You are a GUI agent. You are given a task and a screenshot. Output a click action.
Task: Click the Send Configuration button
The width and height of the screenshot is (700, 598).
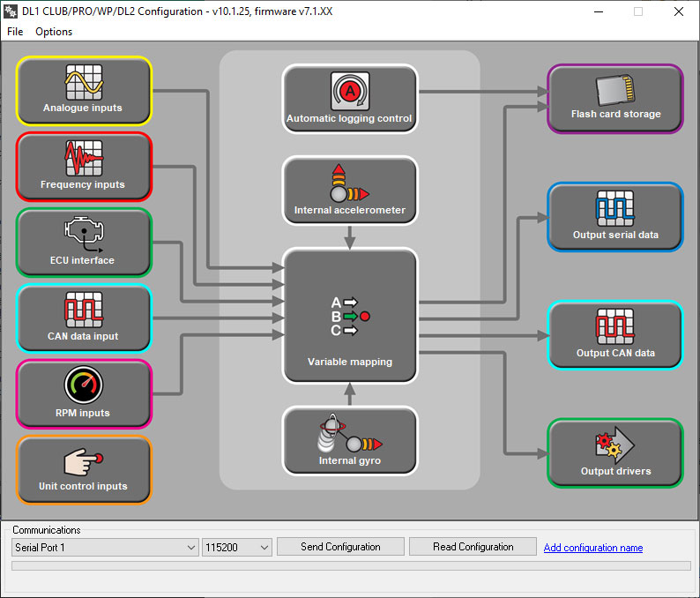[340, 547]
